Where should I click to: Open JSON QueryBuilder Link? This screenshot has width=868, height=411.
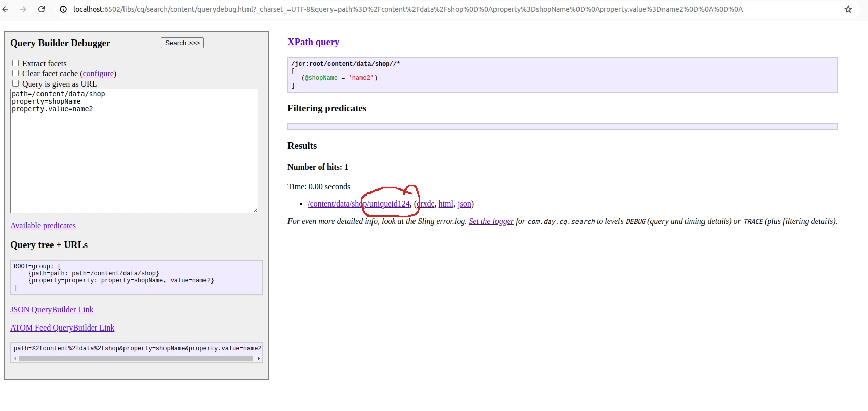(x=52, y=310)
